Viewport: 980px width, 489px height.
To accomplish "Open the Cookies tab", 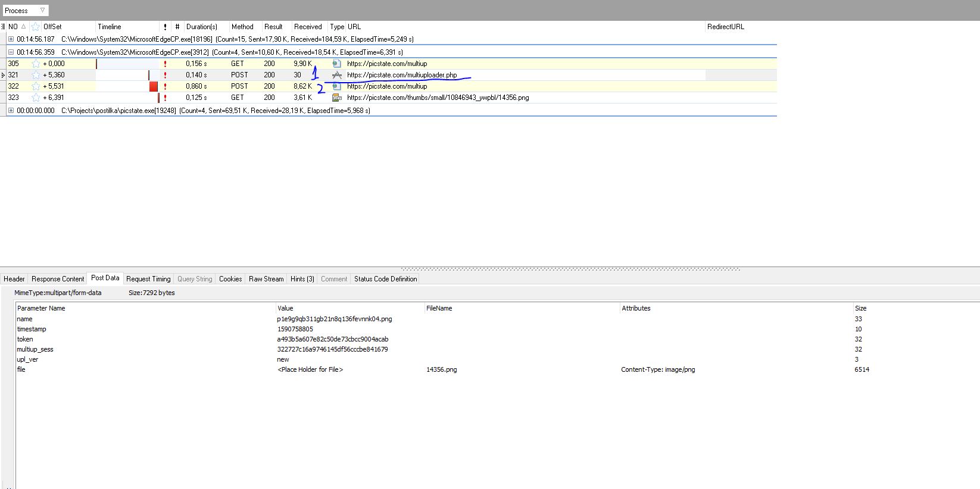I will (x=230, y=279).
